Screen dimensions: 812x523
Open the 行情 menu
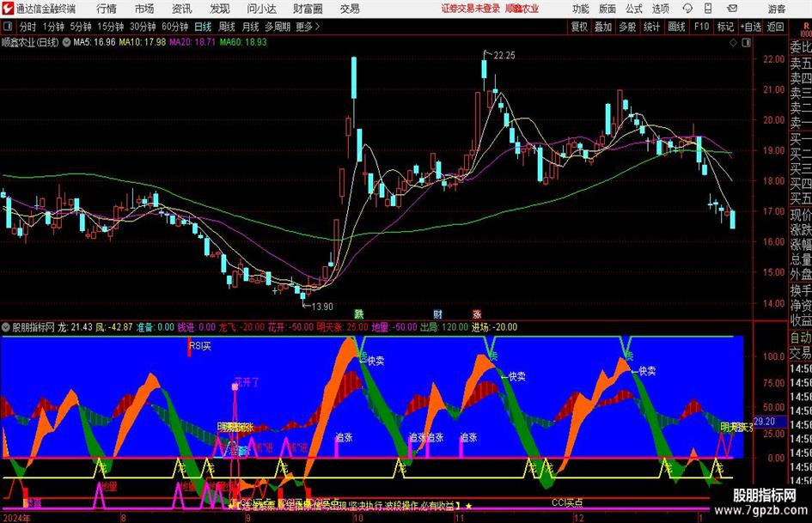click(107, 9)
